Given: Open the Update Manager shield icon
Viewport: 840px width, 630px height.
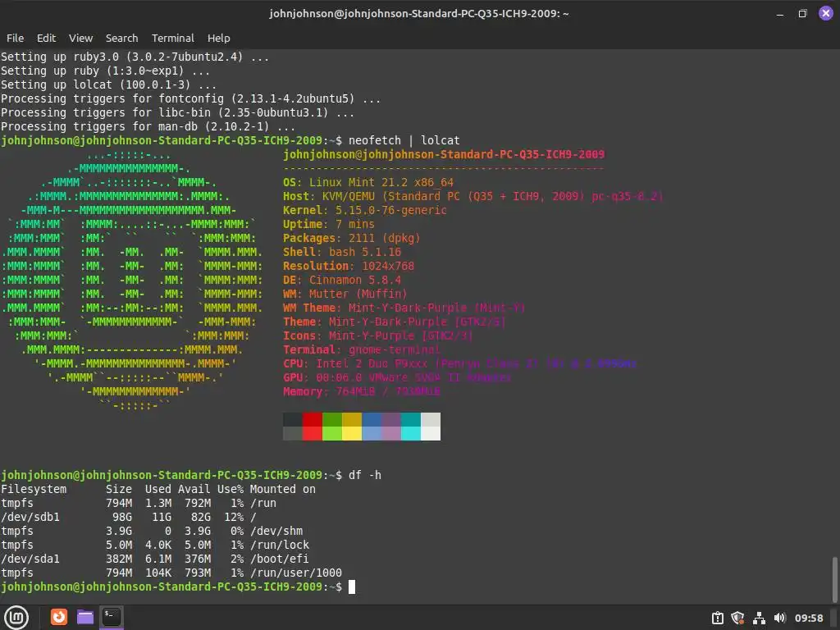Looking at the screenshot, I should coord(738,619).
